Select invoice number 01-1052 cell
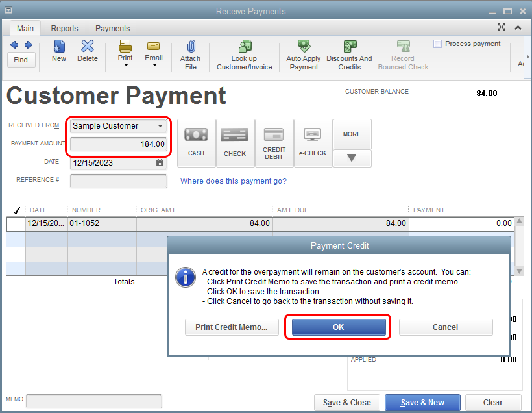Screen dimensions: 532x413 (x=102, y=223)
